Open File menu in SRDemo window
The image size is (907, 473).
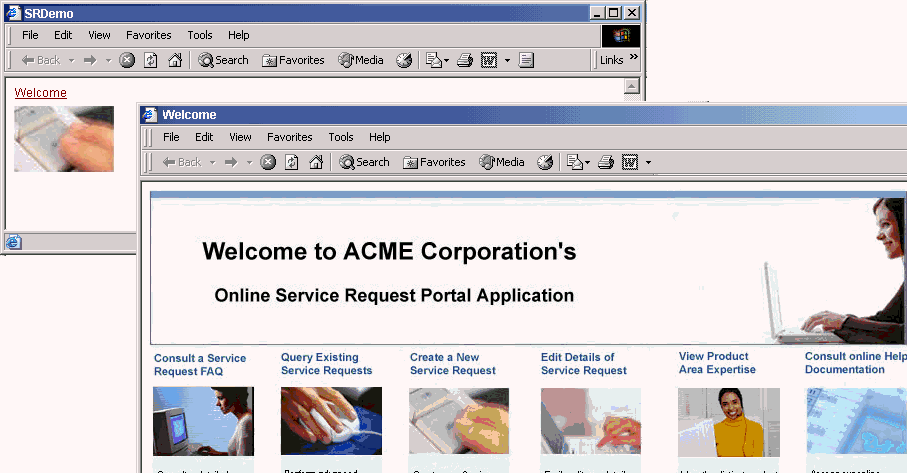pos(30,35)
